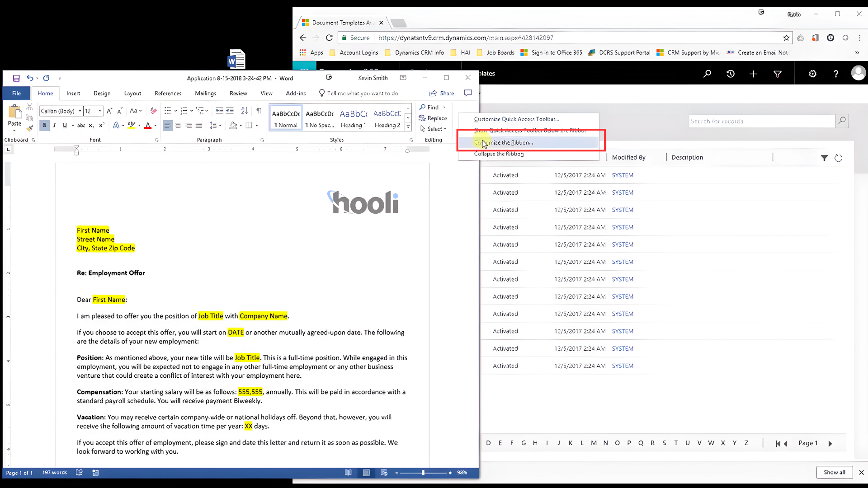Click the Undo arrow in Word

(29, 78)
